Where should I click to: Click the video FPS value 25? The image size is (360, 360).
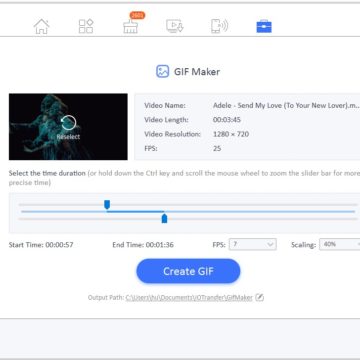[217, 148]
